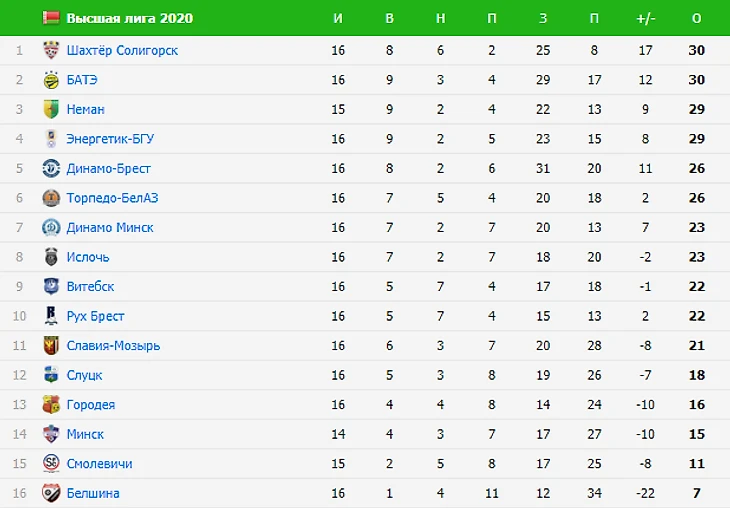Go to the Витебск team page
Viewport: 730px width, 508px height.
coord(90,287)
